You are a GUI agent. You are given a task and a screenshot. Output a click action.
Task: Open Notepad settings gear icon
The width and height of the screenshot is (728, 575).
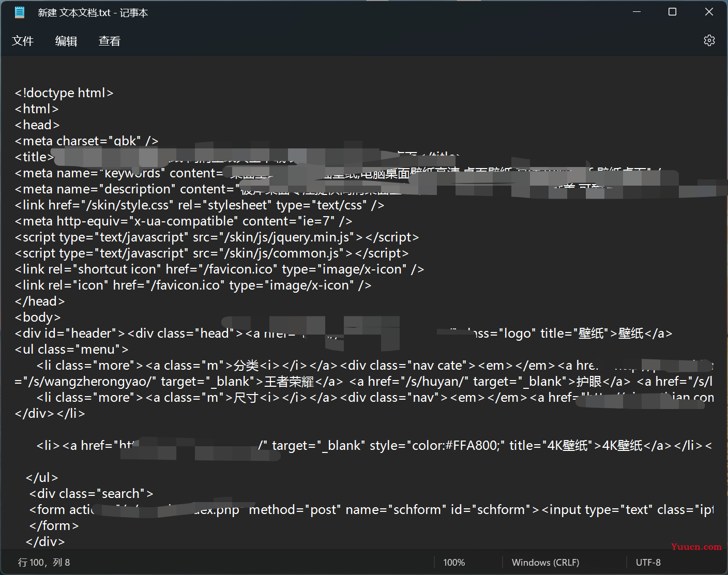tap(709, 40)
